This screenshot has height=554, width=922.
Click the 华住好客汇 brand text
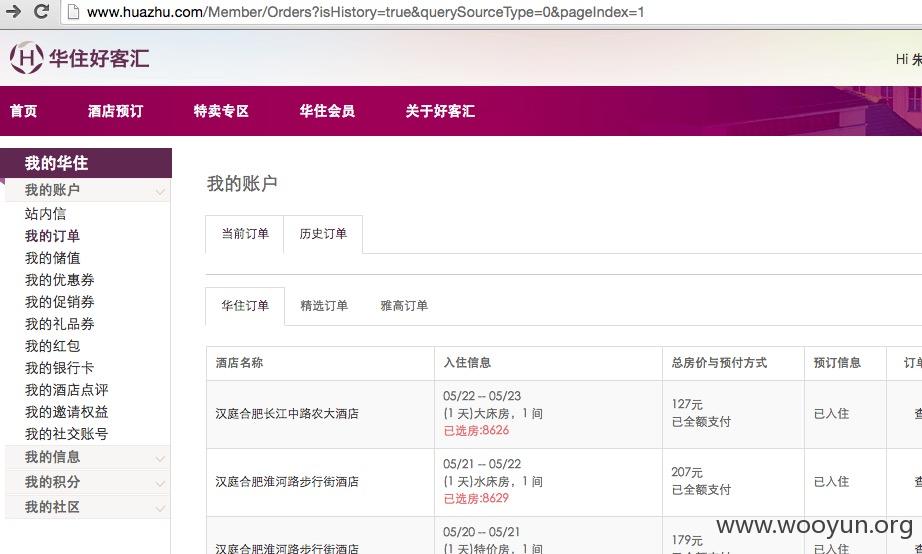tap(99, 58)
